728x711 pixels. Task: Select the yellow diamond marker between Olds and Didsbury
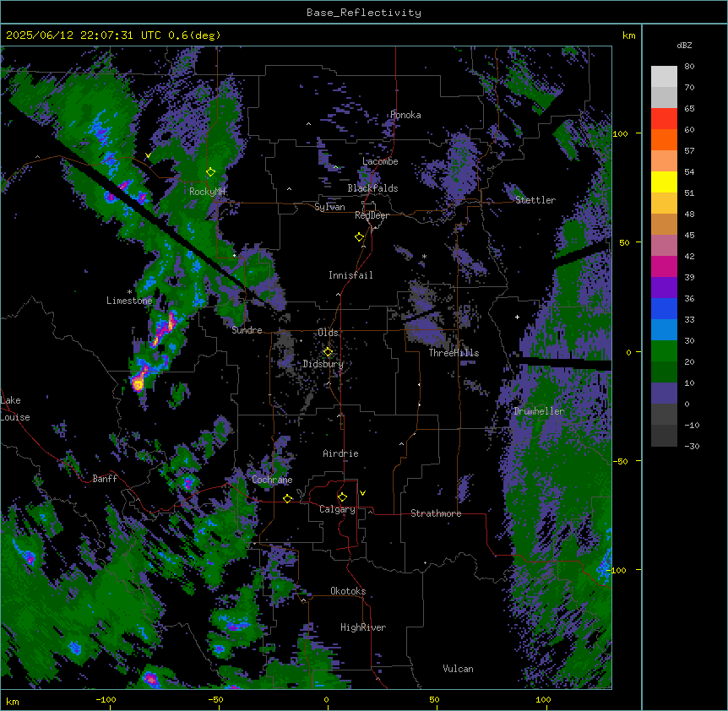tap(328, 352)
